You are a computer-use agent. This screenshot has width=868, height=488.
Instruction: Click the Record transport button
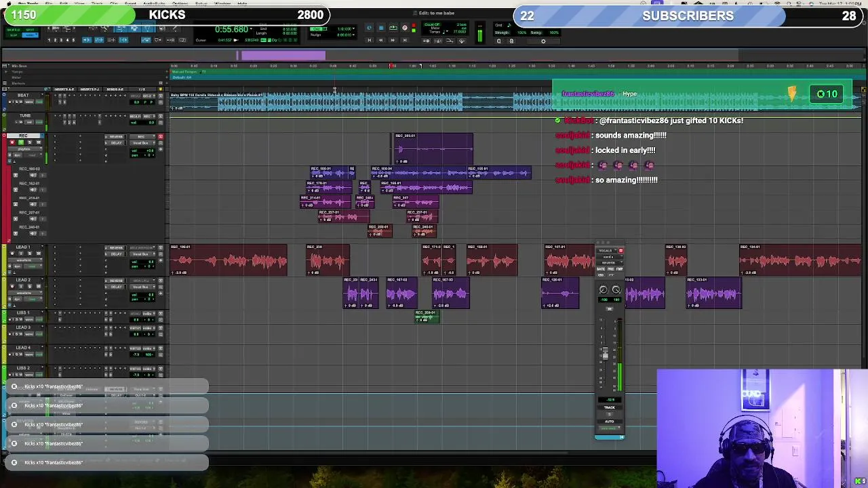click(x=404, y=28)
